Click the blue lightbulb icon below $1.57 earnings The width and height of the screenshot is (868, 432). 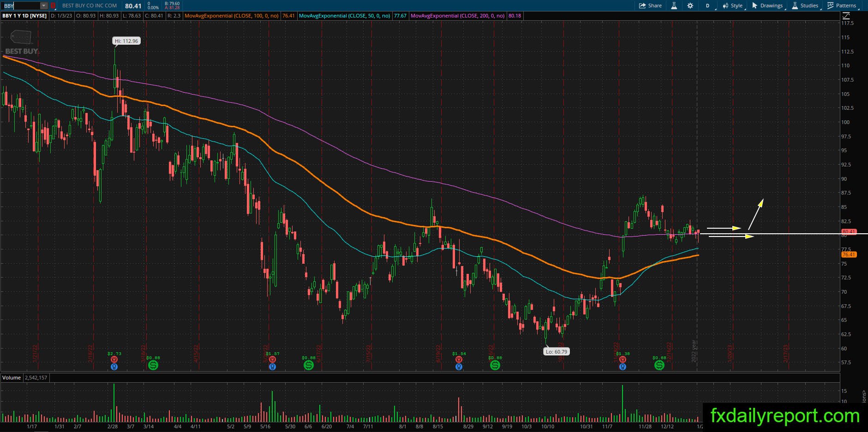point(272,367)
